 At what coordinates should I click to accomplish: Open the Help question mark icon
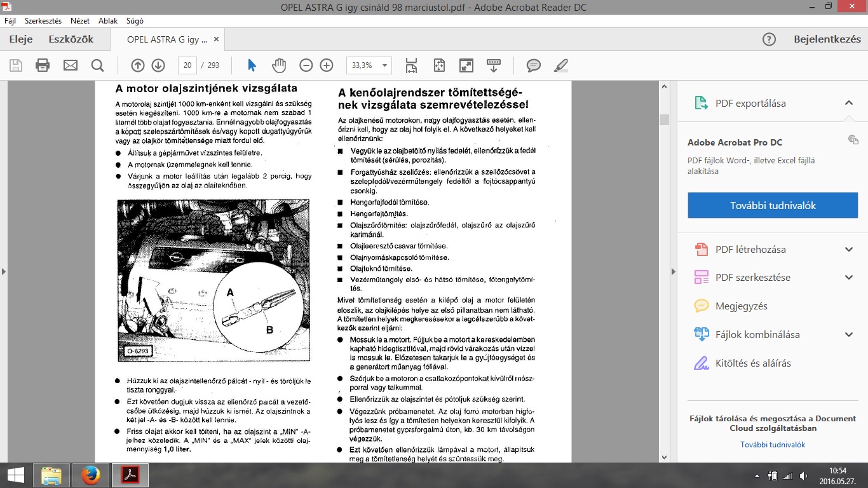(769, 39)
